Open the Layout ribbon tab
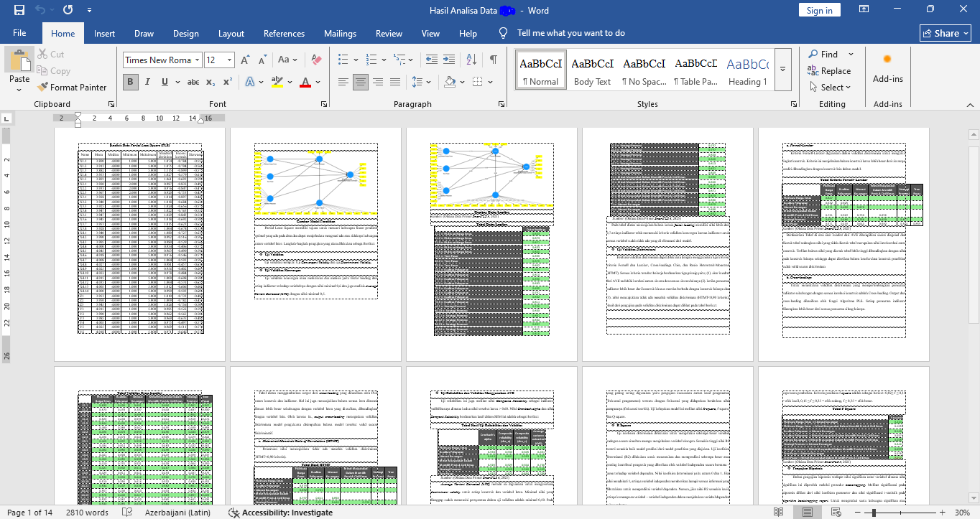The height and width of the screenshot is (519, 980). (231, 33)
